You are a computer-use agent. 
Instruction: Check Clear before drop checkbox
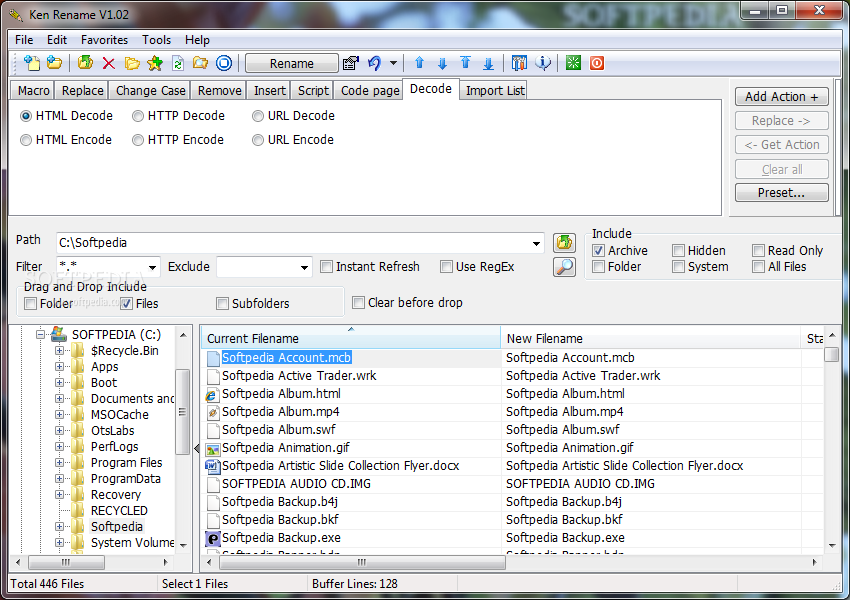(358, 302)
